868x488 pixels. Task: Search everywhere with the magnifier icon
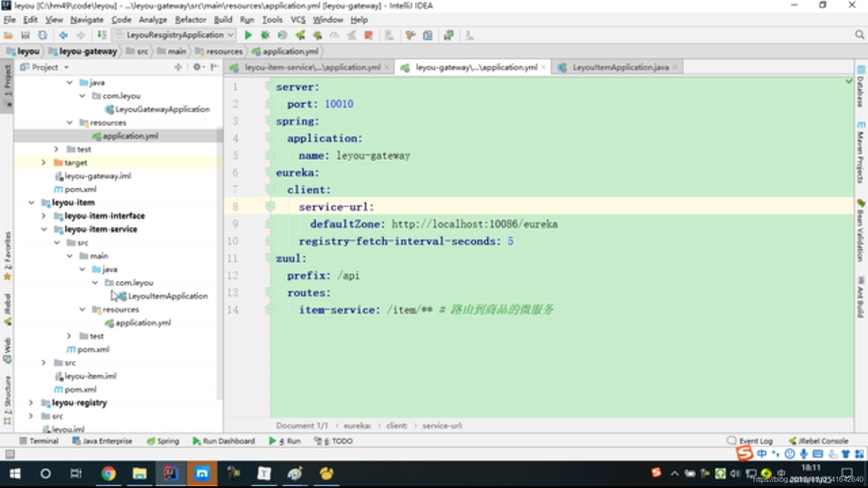point(859,35)
